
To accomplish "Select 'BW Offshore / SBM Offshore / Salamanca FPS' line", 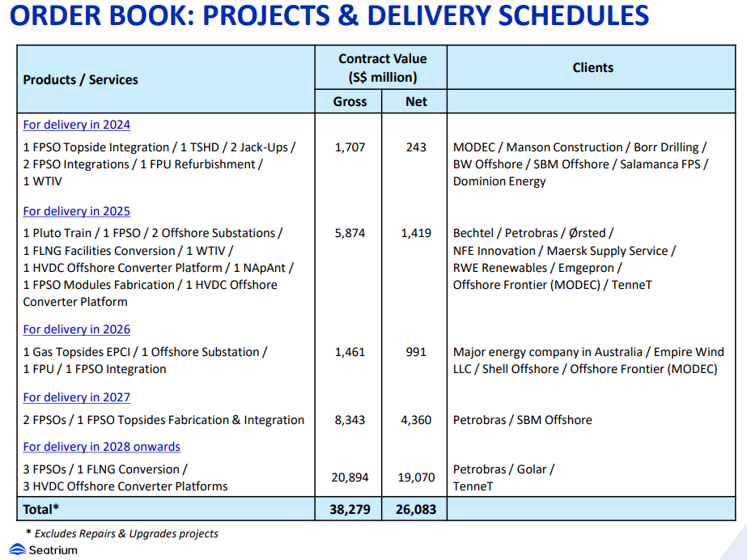I will [581, 164].
